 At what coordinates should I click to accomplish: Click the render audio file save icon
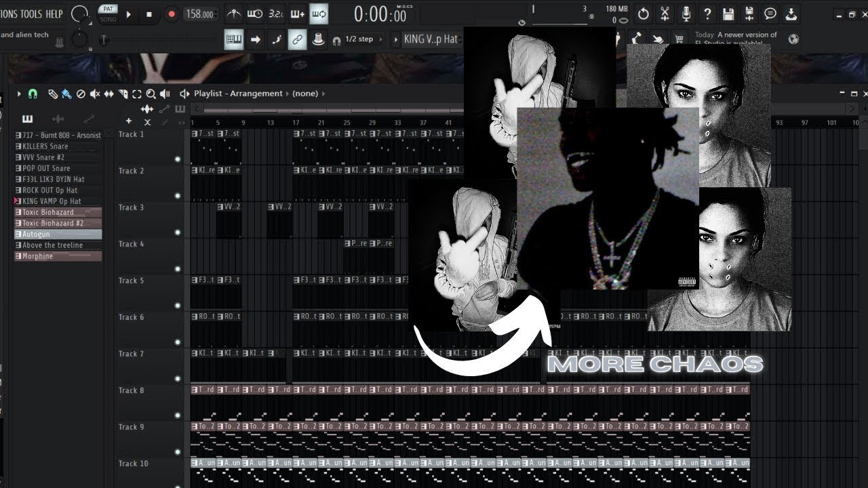(x=749, y=14)
